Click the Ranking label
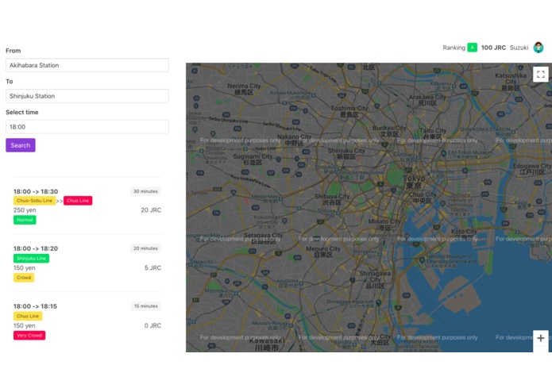 click(x=454, y=48)
